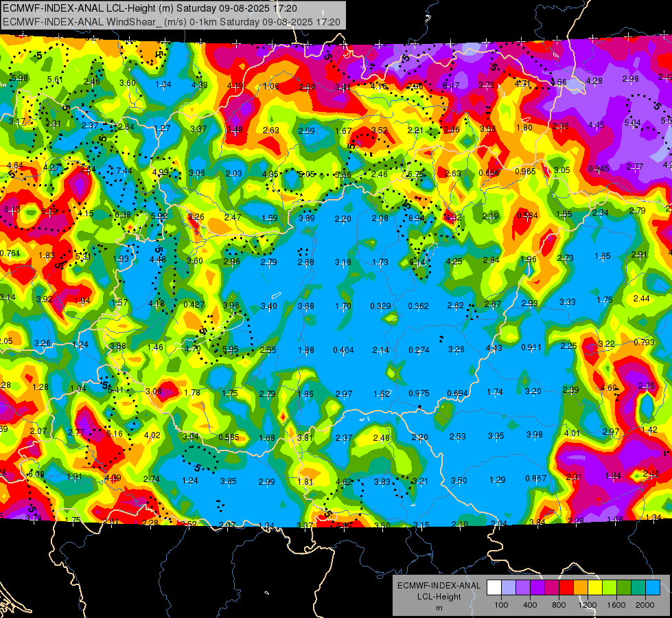Pick the yellow swatch in the legend bar
The height and width of the screenshot is (618, 672).
click(595, 587)
